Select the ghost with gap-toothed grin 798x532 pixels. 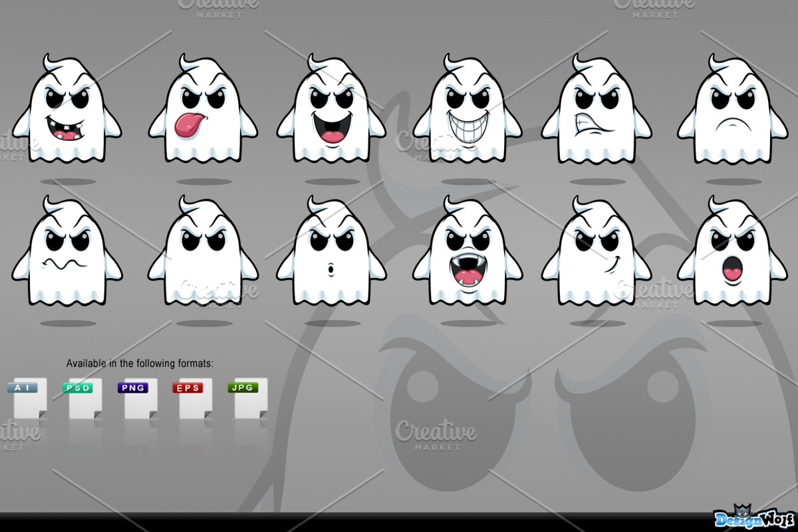67,110
